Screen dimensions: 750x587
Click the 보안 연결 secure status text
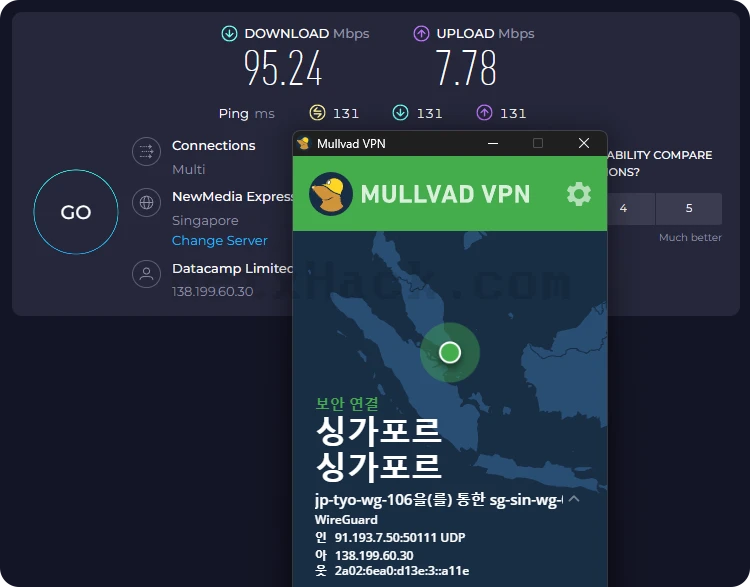point(347,404)
